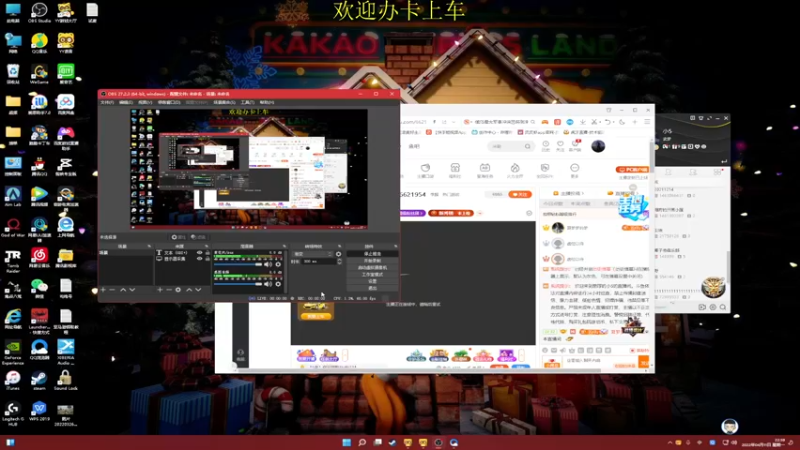The width and height of the screenshot is (800, 450).
Task: Move the source up with the Sources up arrow
Action: [189, 290]
